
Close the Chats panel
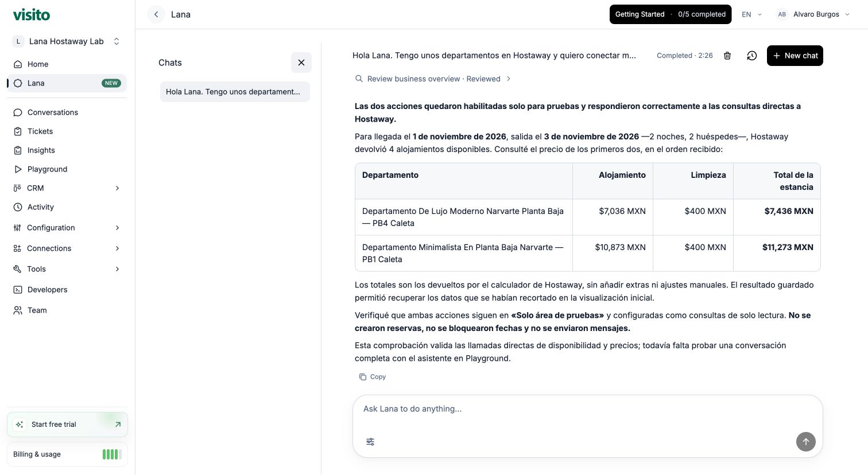301,63
